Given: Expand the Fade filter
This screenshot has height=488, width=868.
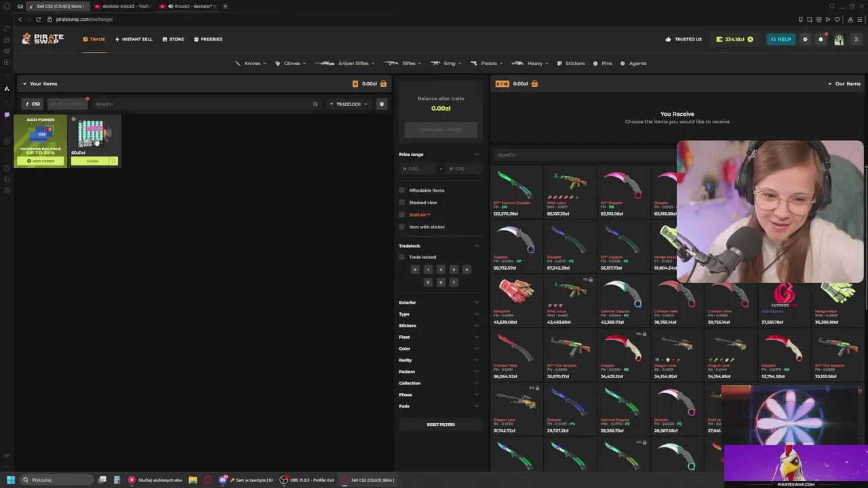Looking at the screenshot, I should [439, 406].
